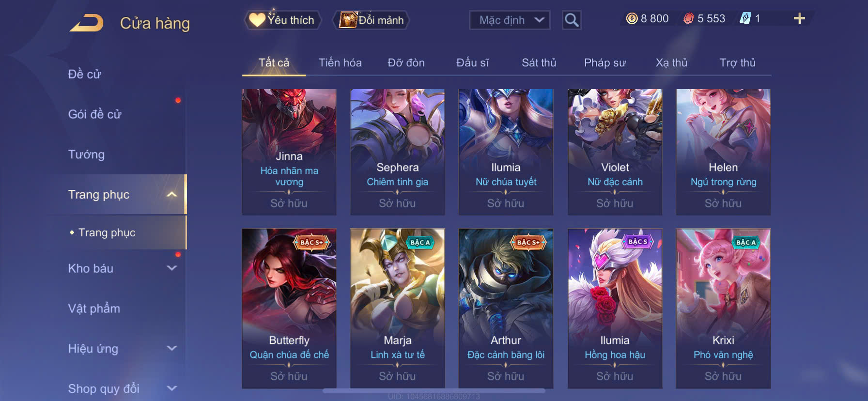Collapse the Trang phục sidebar section
Screen dimensions: 868x401
click(171, 195)
